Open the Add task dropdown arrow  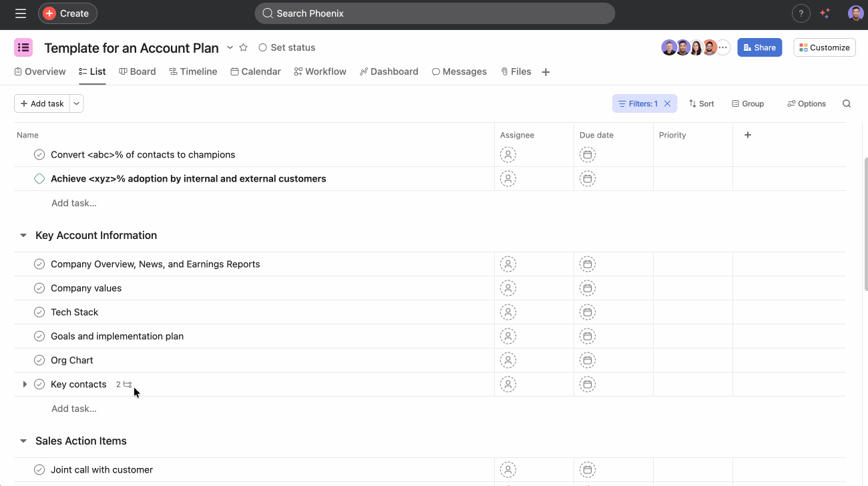(76, 103)
